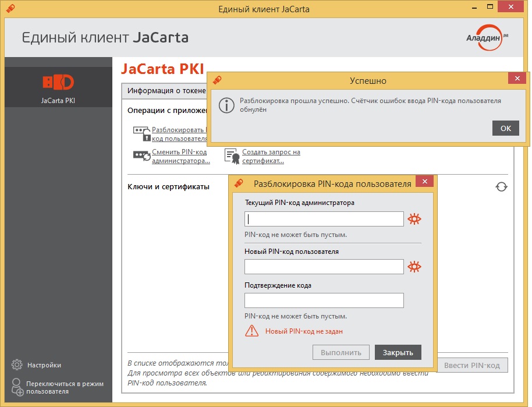Open the 'Создать запрос на сертификат' link
Image resolution: width=532 pixels, height=407 pixels.
(x=271, y=156)
